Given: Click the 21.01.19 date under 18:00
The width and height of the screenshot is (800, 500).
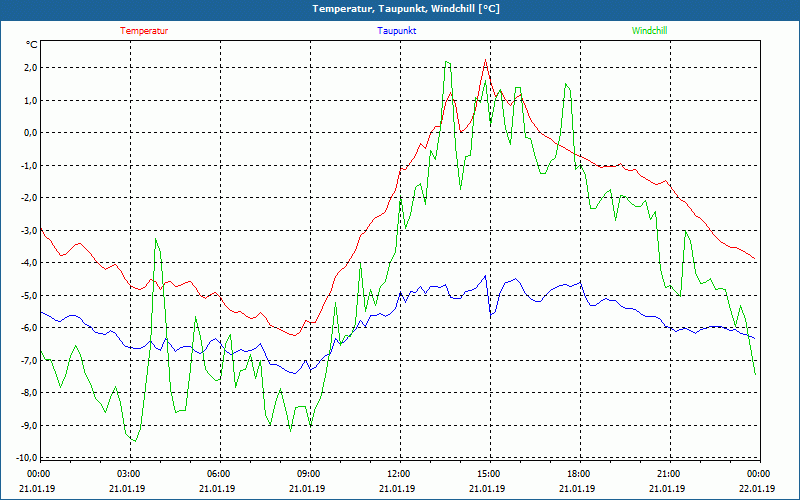Looking at the screenshot, I should (x=578, y=488).
